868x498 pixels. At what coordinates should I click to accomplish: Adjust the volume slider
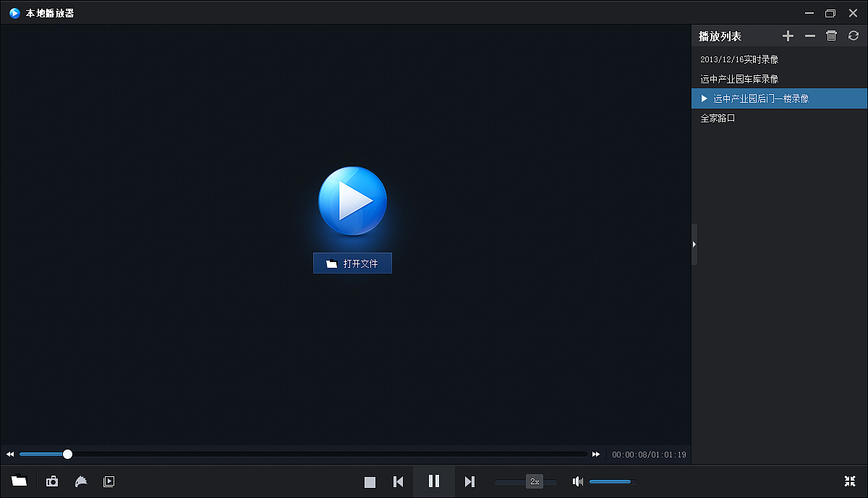coord(610,481)
